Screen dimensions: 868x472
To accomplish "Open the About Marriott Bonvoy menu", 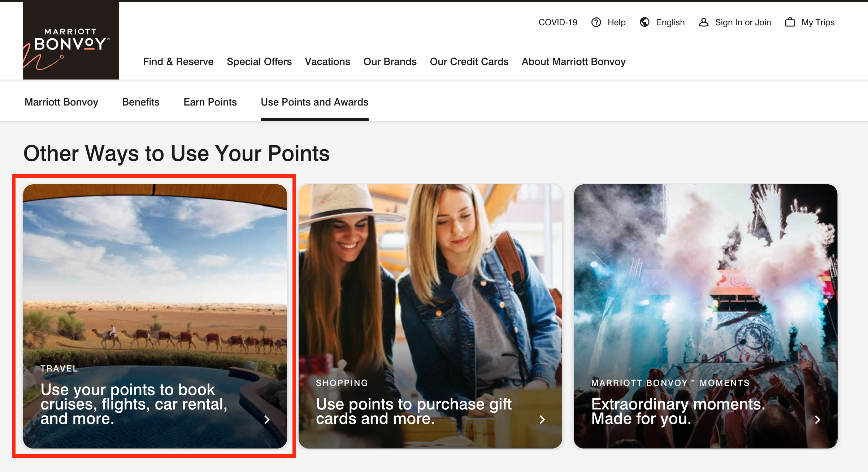I will pyautogui.click(x=574, y=62).
